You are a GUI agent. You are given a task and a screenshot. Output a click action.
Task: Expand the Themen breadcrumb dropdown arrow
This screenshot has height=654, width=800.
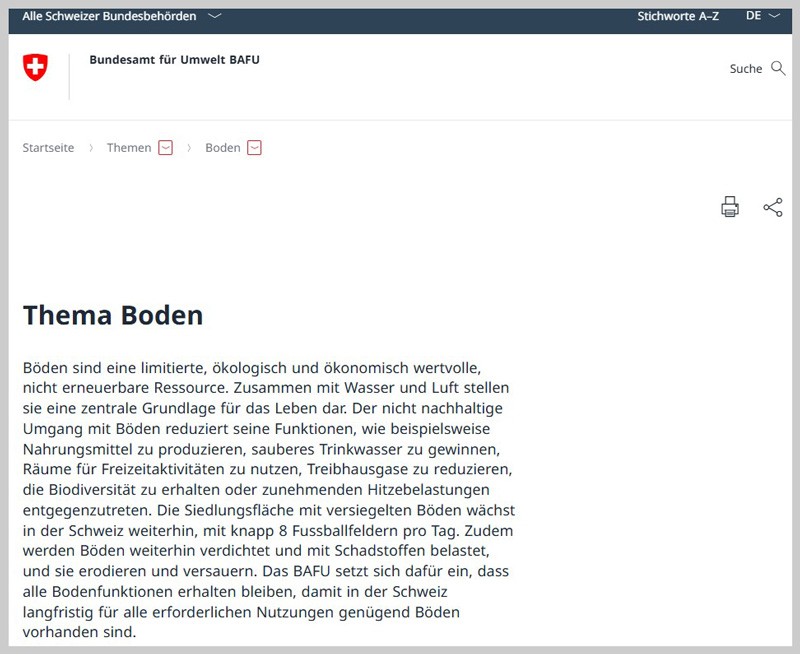pos(166,148)
